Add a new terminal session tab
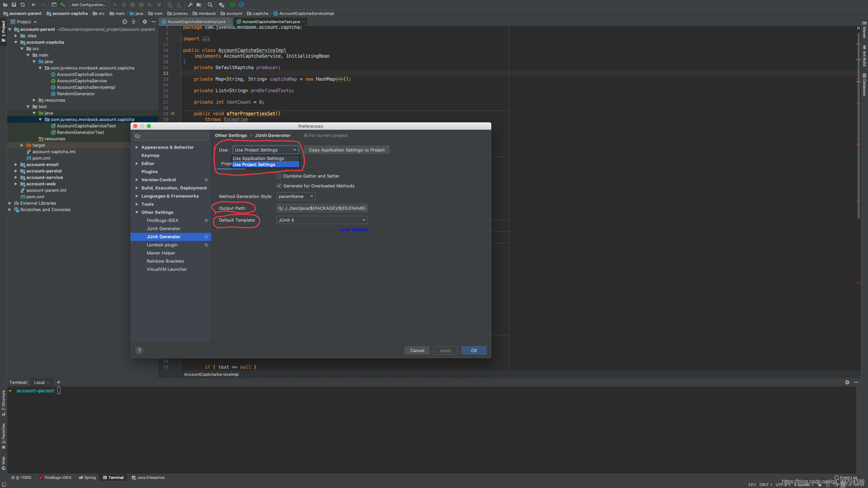The image size is (868, 488). [59, 382]
